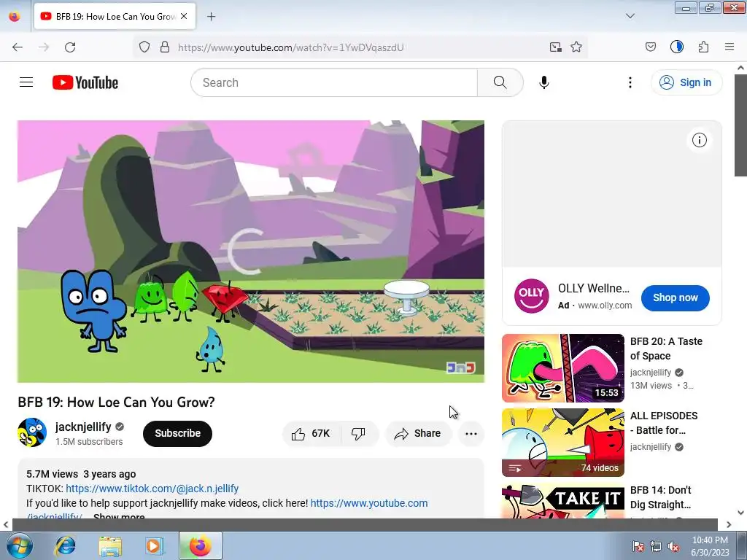The image size is (747, 560).
Task: Open the TikTok link in description
Action: pos(152,489)
